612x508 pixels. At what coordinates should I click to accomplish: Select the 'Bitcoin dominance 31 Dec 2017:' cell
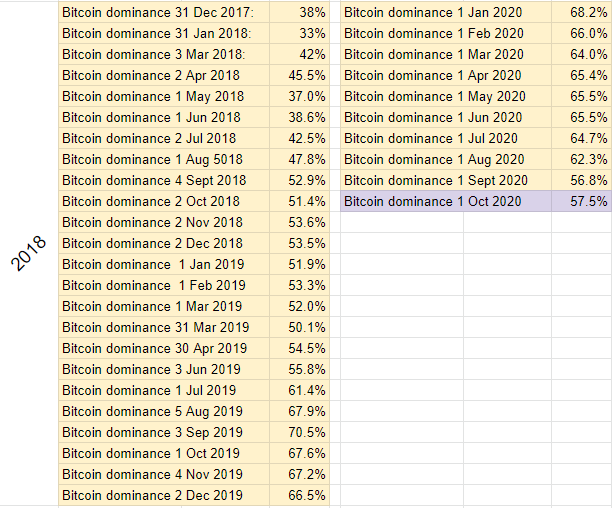164,12
